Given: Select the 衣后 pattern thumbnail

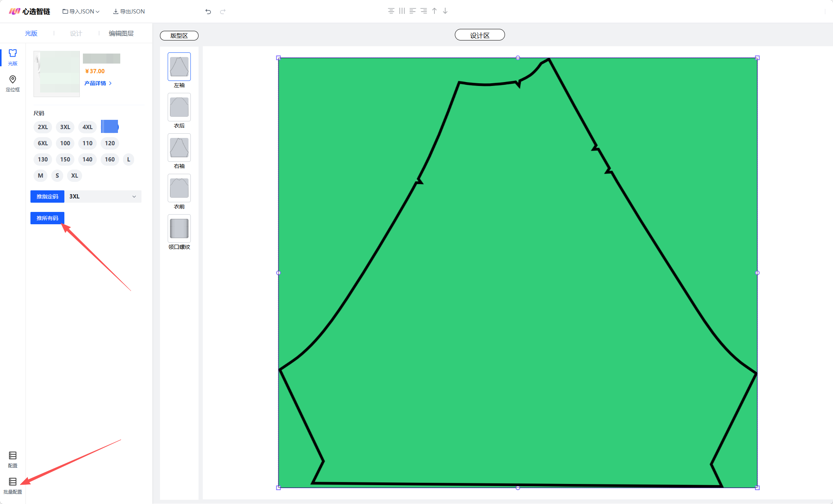Looking at the screenshot, I should [179, 107].
